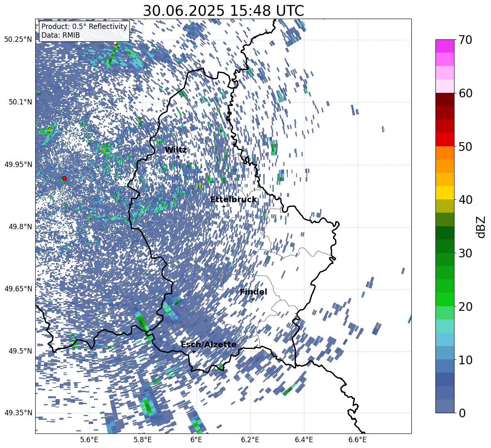The width and height of the screenshot is (491, 448).
Task: Click the 6°E longitude label
Action: [x=196, y=440]
